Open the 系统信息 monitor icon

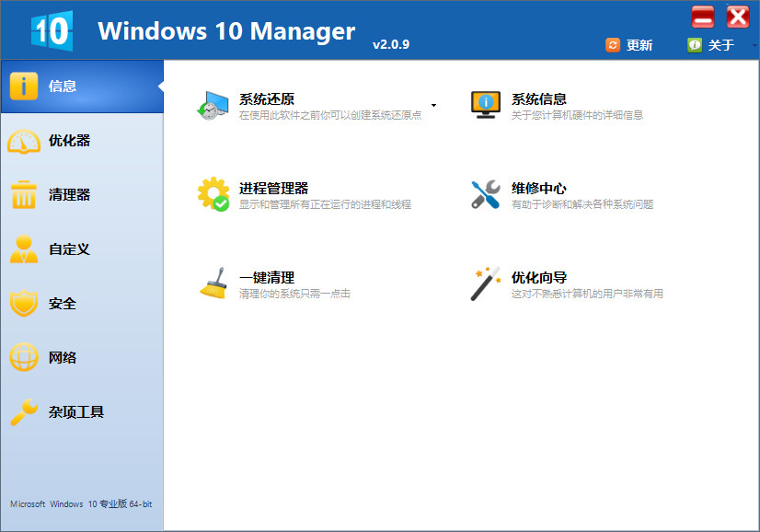(x=485, y=103)
